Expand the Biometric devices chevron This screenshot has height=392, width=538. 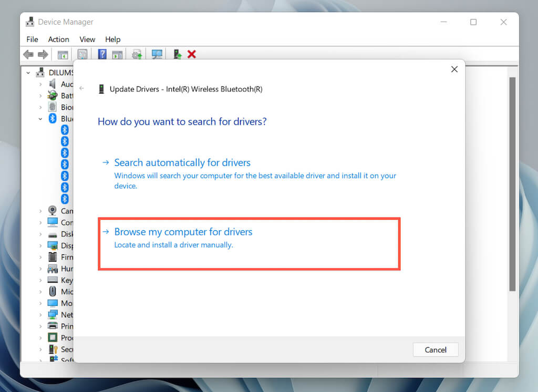coord(40,107)
